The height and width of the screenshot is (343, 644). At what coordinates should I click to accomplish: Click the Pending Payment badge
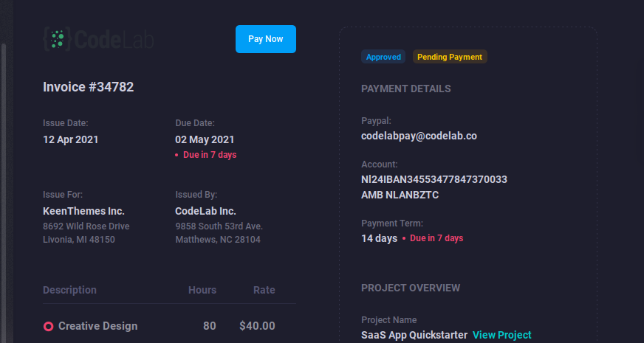449,57
